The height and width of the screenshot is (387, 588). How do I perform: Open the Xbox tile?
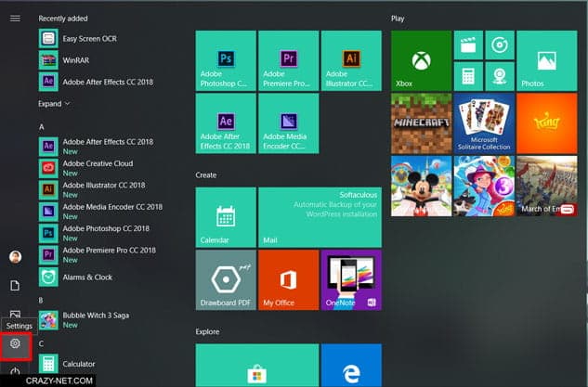tap(421, 60)
